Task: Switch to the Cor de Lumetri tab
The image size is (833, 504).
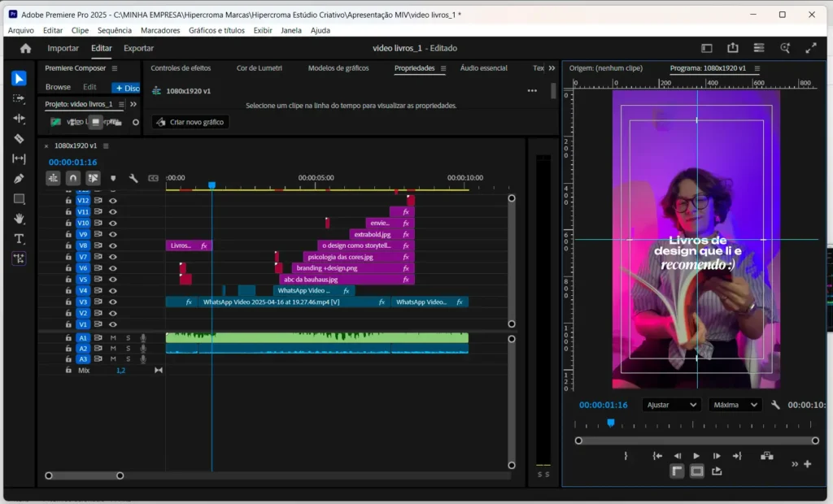Action: click(259, 68)
